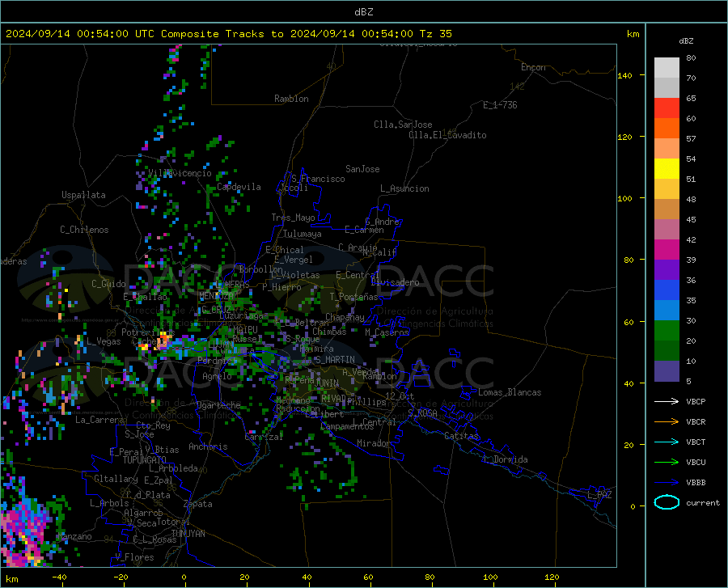The height and width of the screenshot is (588, 728).
Task: Click the SanJose label near center top
Action: pos(362,169)
